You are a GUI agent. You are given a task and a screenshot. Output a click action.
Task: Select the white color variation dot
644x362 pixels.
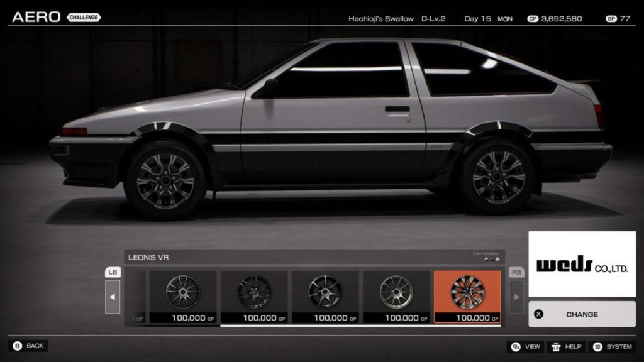coord(497,259)
